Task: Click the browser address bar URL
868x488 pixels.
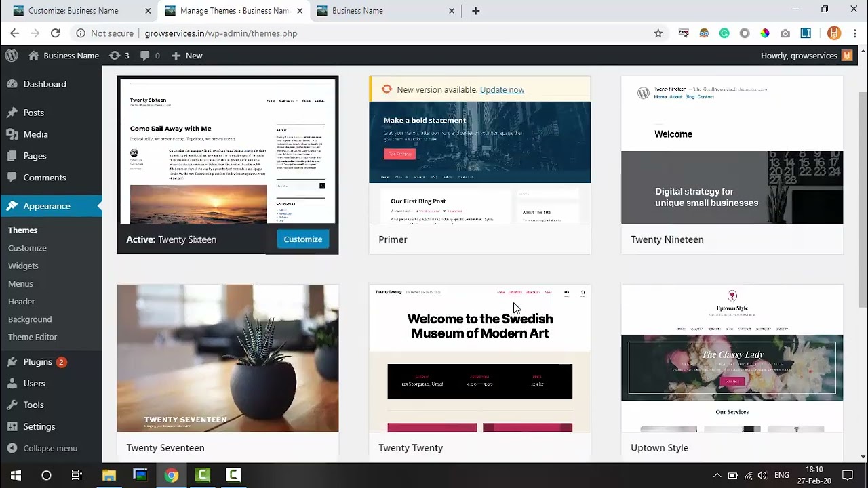Action: (x=221, y=33)
